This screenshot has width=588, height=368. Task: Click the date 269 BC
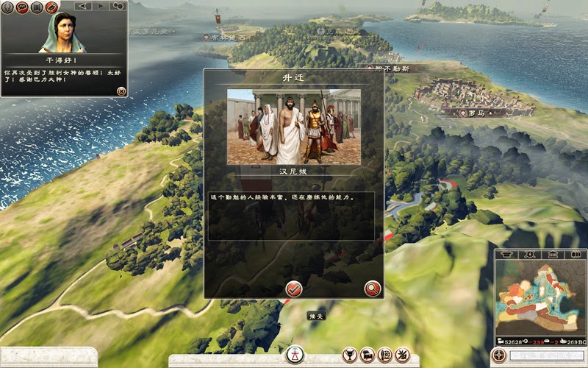click(x=576, y=342)
